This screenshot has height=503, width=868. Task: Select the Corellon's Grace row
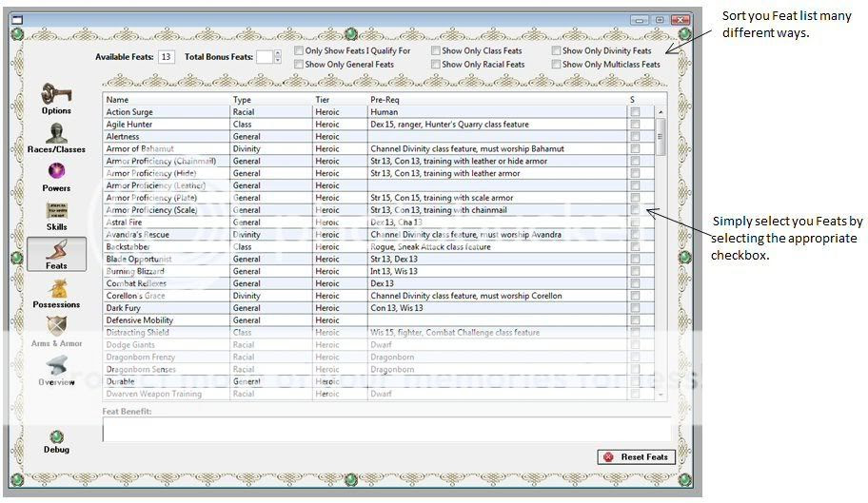(x=378, y=296)
